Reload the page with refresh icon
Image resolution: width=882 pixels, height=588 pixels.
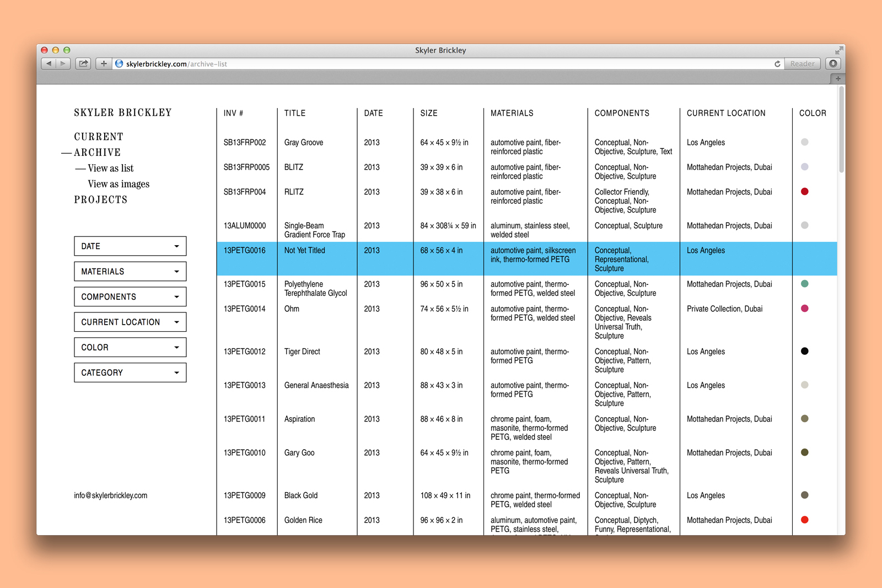pyautogui.click(x=777, y=64)
